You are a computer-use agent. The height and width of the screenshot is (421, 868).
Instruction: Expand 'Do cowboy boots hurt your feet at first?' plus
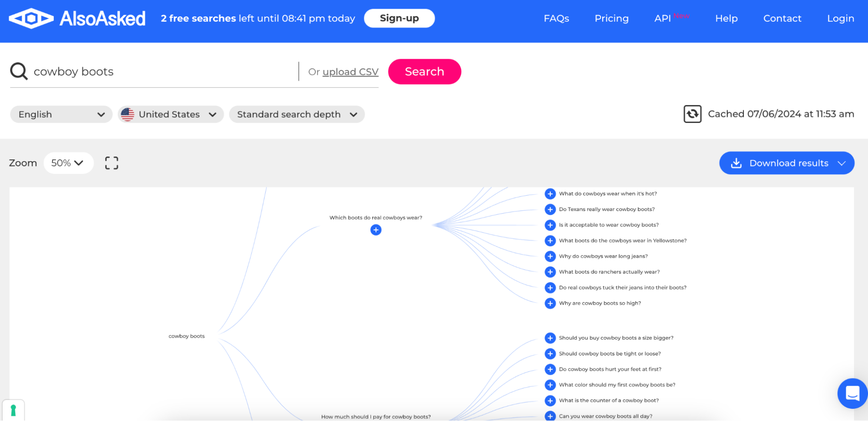click(550, 369)
